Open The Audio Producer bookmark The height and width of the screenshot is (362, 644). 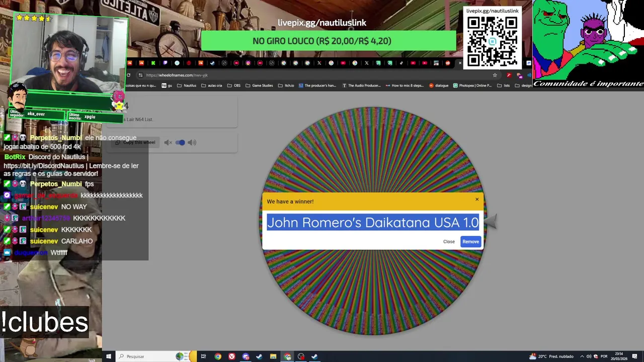362,85
